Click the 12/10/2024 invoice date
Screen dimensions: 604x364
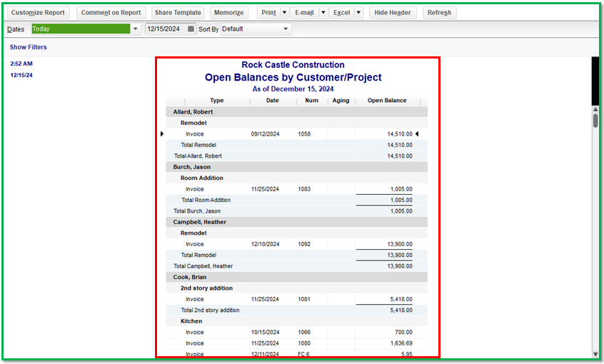coord(266,244)
